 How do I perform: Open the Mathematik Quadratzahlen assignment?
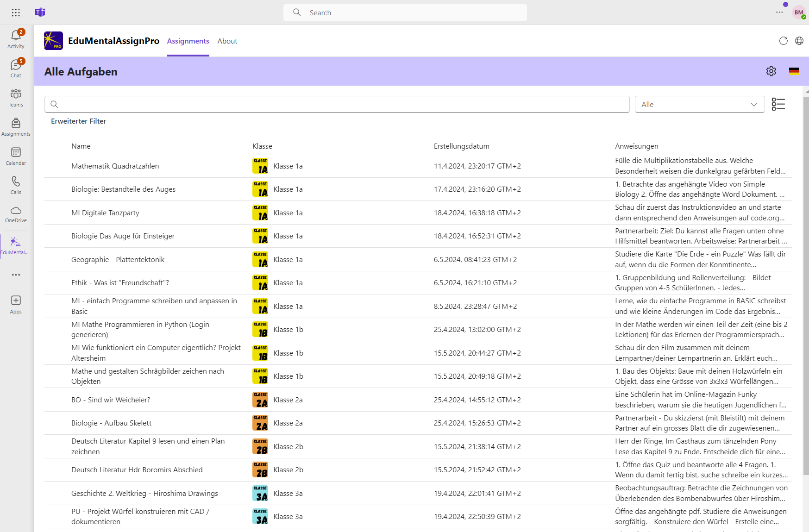pos(115,166)
